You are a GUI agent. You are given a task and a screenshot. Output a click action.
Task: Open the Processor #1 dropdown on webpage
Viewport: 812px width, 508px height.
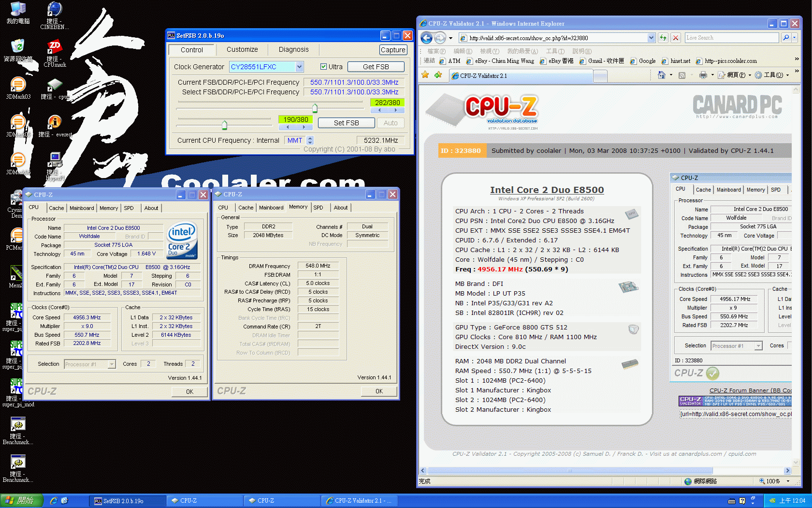758,346
